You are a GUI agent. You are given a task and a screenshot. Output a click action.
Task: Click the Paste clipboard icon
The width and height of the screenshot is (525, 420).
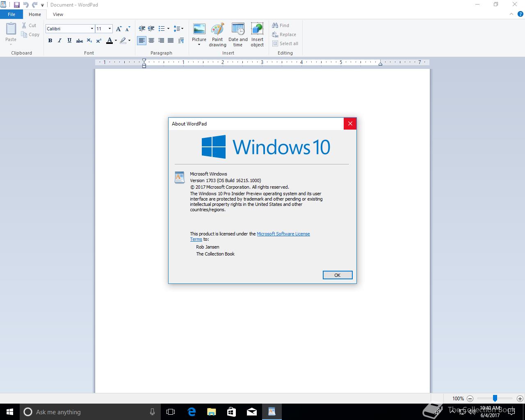tap(11, 29)
